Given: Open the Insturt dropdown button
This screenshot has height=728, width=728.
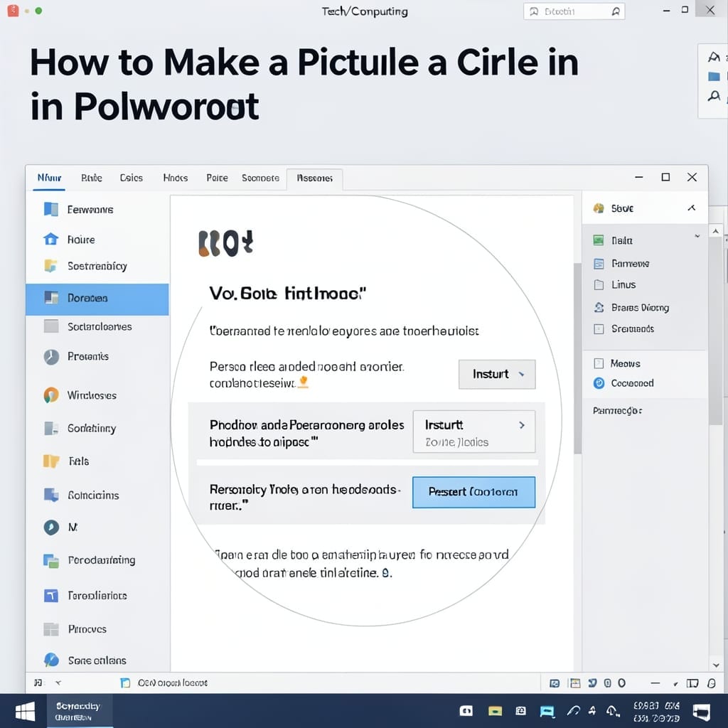Looking at the screenshot, I should tap(497, 374).
